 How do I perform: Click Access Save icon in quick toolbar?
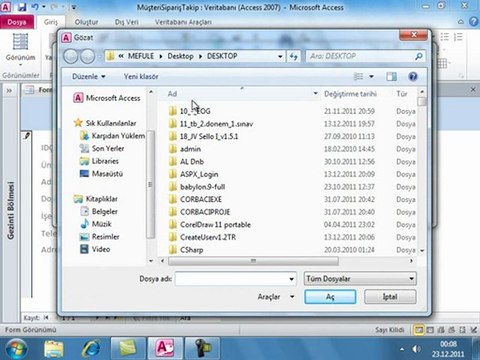coord(22,7)
